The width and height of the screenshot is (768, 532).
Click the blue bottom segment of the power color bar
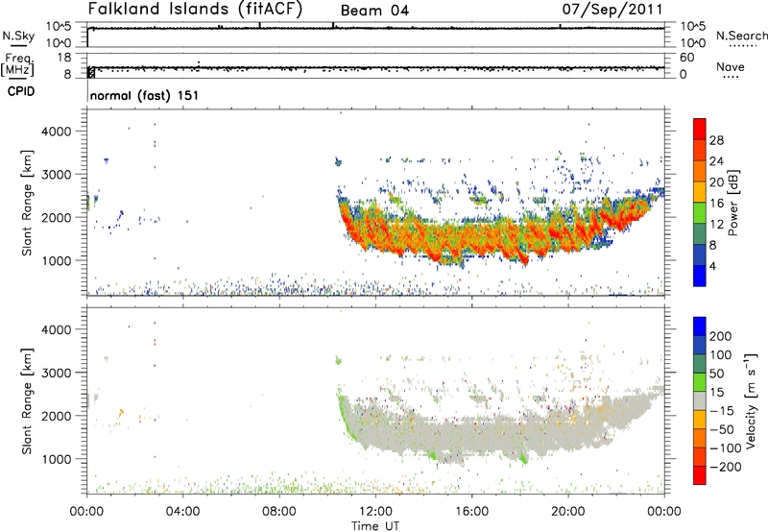tap(700, 276)
